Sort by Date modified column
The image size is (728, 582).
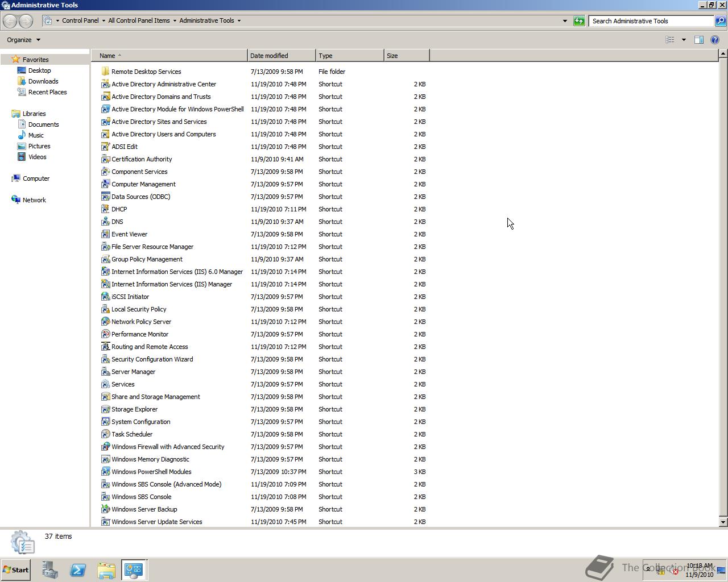282,56
